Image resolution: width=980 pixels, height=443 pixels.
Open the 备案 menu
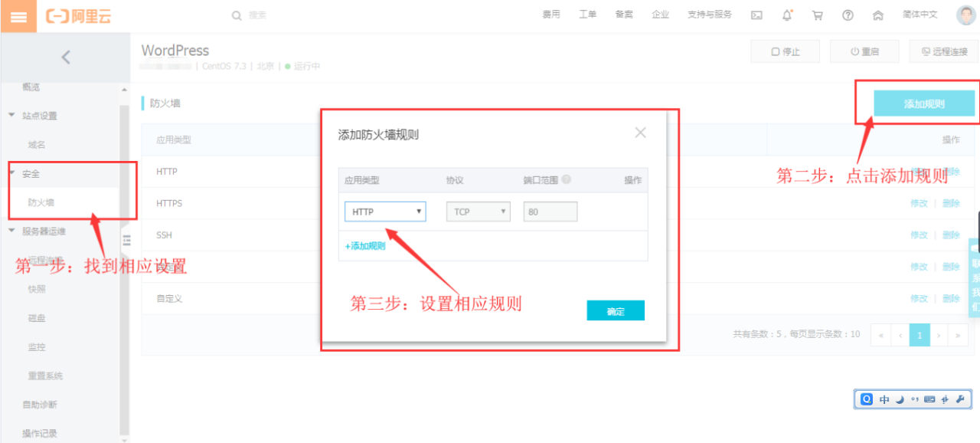(x=624, y=15)
